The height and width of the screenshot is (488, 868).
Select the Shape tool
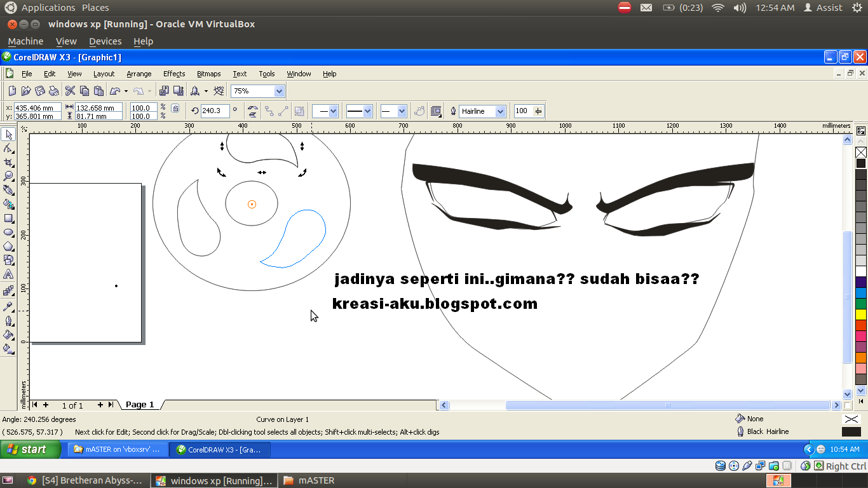(8, 148)
